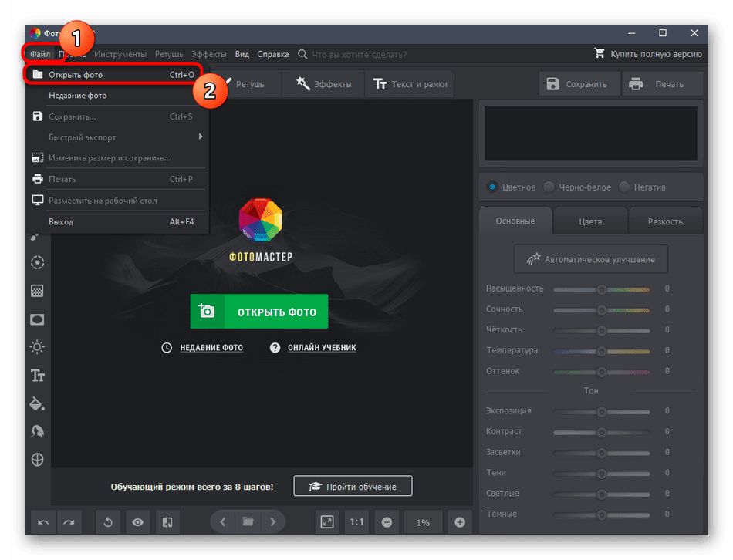Open the Вид menu
The image size is (733, 560).
(242, 54)
